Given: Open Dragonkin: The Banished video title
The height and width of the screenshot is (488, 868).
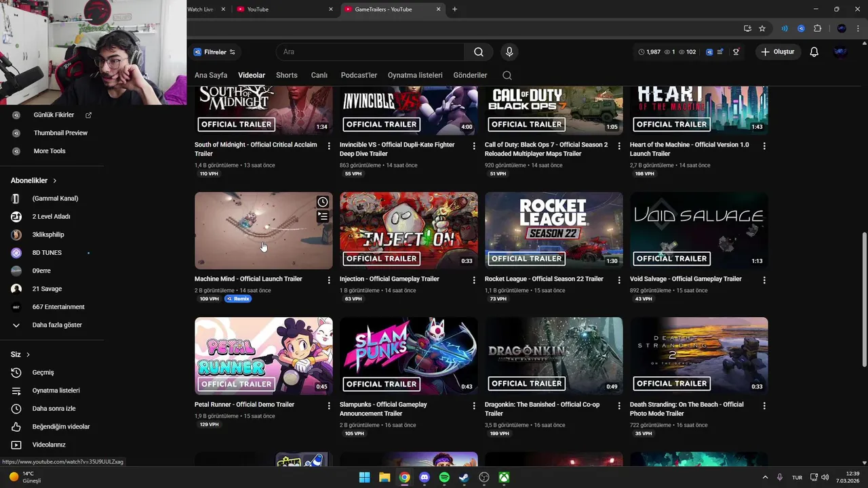Looking at the screenshot, I should point(542,409).
